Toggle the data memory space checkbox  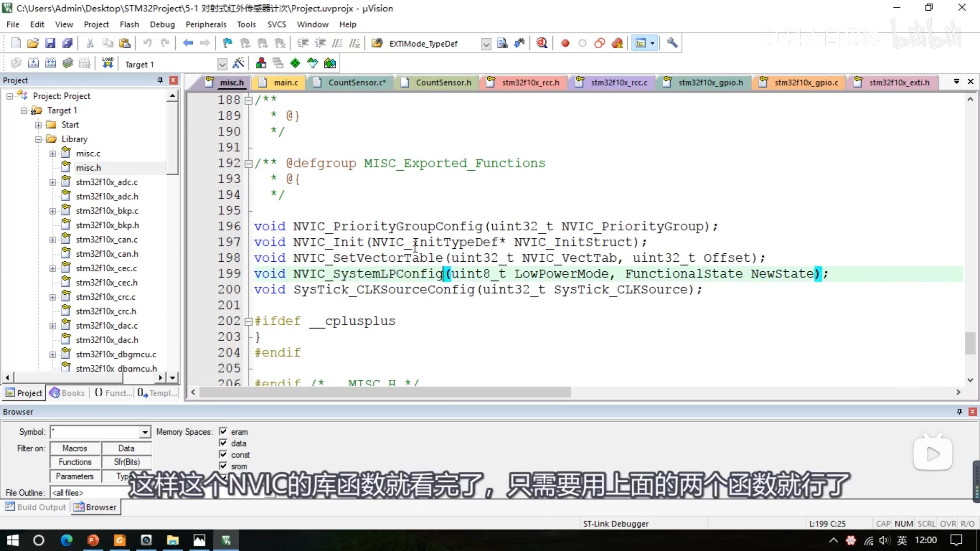223,443
